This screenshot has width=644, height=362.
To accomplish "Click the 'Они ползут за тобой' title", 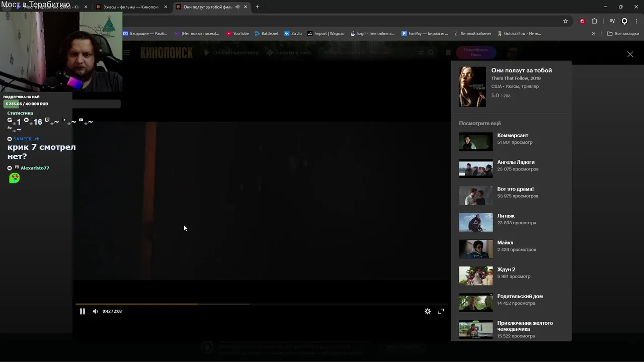I will point(522,70).
